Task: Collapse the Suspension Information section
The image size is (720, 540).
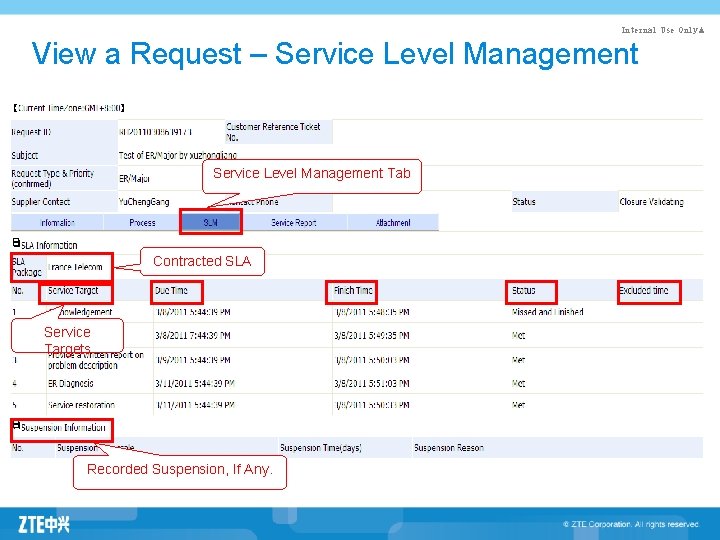Action: tap(16, 425)
